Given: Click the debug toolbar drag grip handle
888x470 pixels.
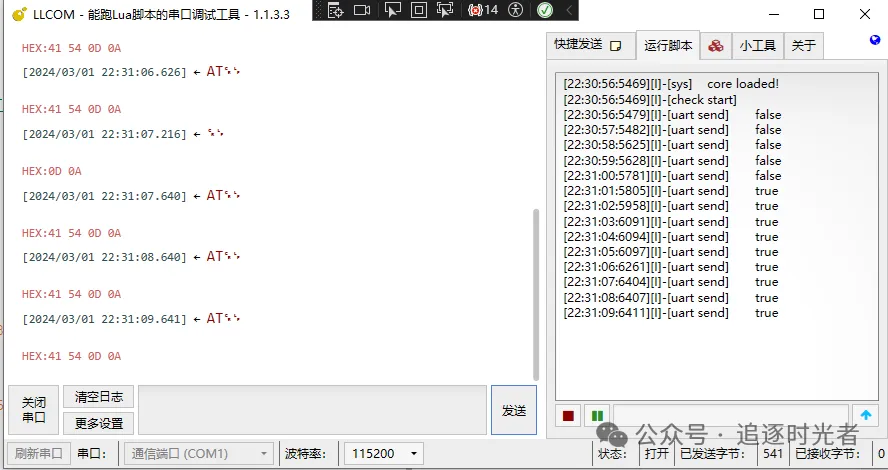Looking at the screenshot, I should [319, 10].
